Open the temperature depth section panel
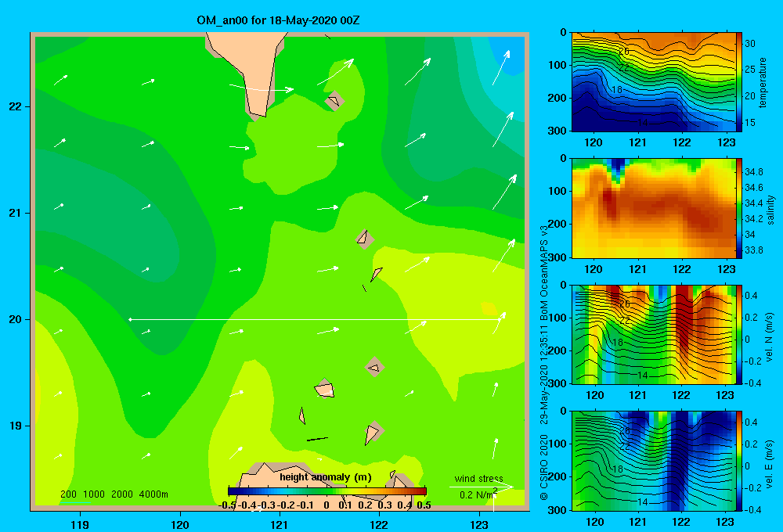This screenshot has height=532, width=783. point(654,82)
